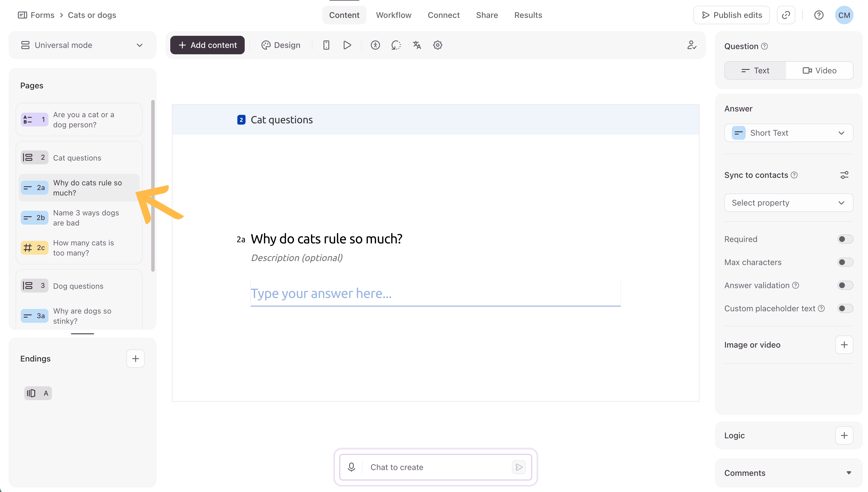Click Publish edits button
This screenshot has width=868, height=492.
point(731,15)
